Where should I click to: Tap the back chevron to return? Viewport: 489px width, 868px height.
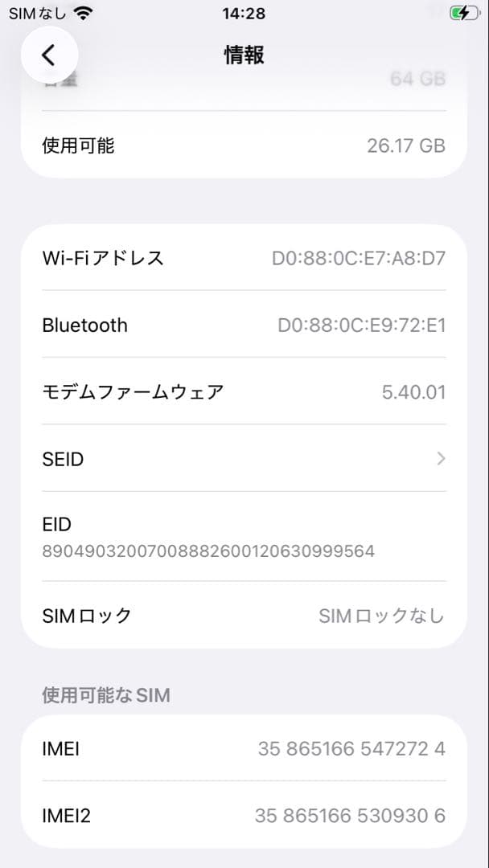pyautogui.click(x=50, y=55)
